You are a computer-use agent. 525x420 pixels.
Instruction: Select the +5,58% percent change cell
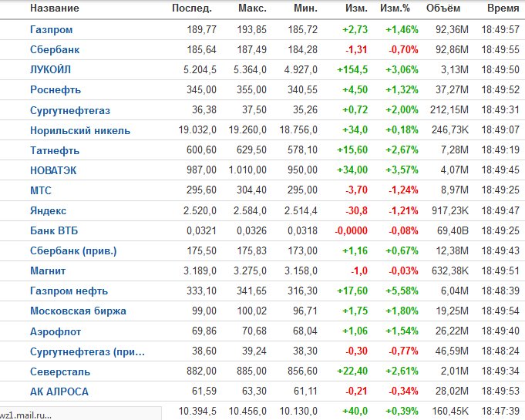(402, 291)
